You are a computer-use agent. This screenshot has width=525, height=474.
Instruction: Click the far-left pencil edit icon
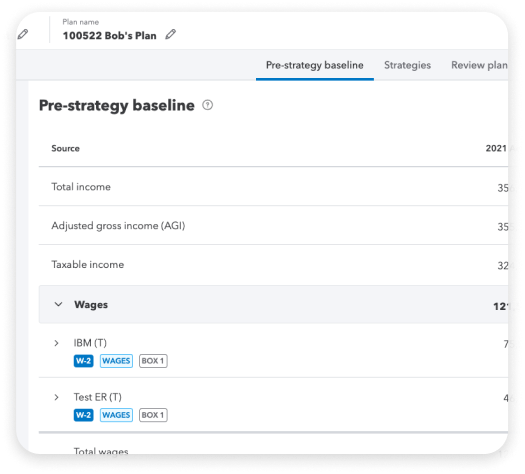coord(23,34)
